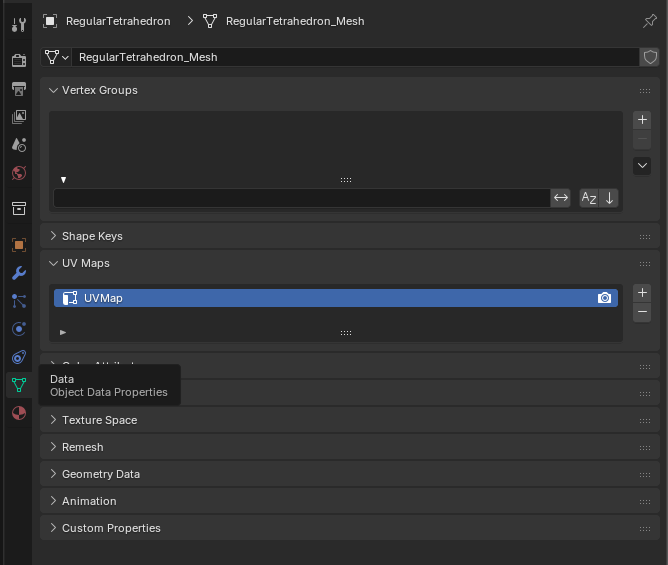
Task: Collapse the UV Maps panel
Action: click(85, 263)
